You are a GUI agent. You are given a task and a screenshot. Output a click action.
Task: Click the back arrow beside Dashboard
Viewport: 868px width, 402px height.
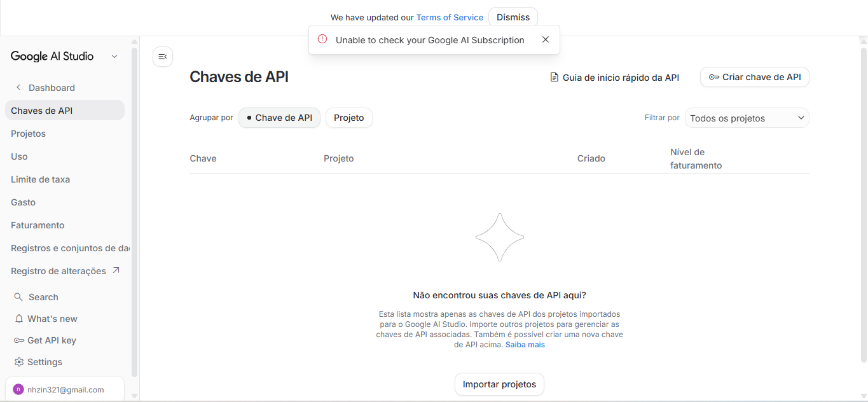click(18, 88)
